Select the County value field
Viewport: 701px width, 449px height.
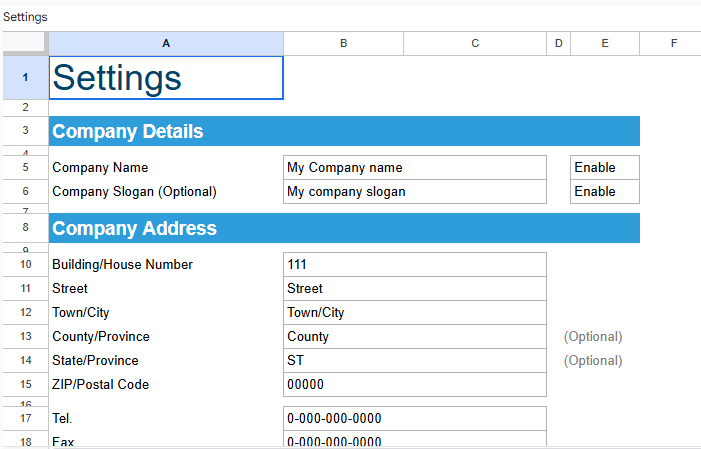click(415, 337)
